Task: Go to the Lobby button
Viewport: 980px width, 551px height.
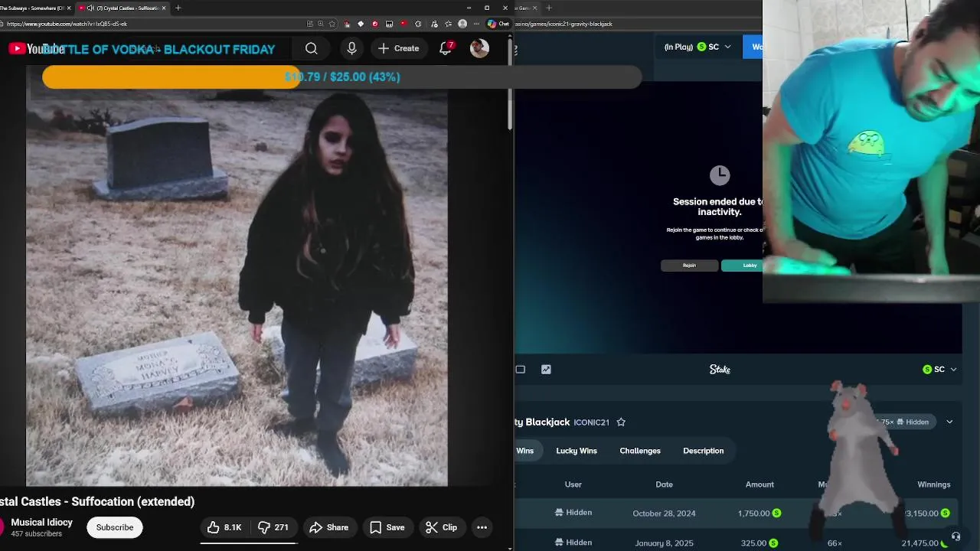Action: [x=742, y=266]
